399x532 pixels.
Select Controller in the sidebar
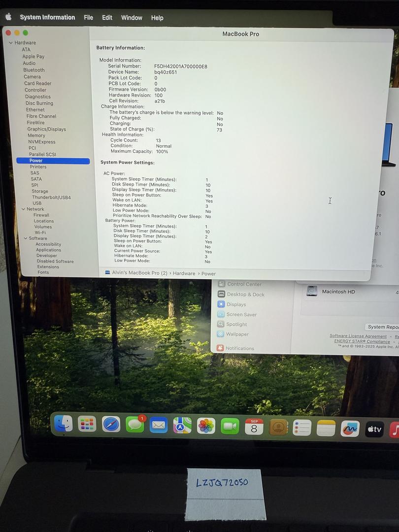[x=35, y=90]
